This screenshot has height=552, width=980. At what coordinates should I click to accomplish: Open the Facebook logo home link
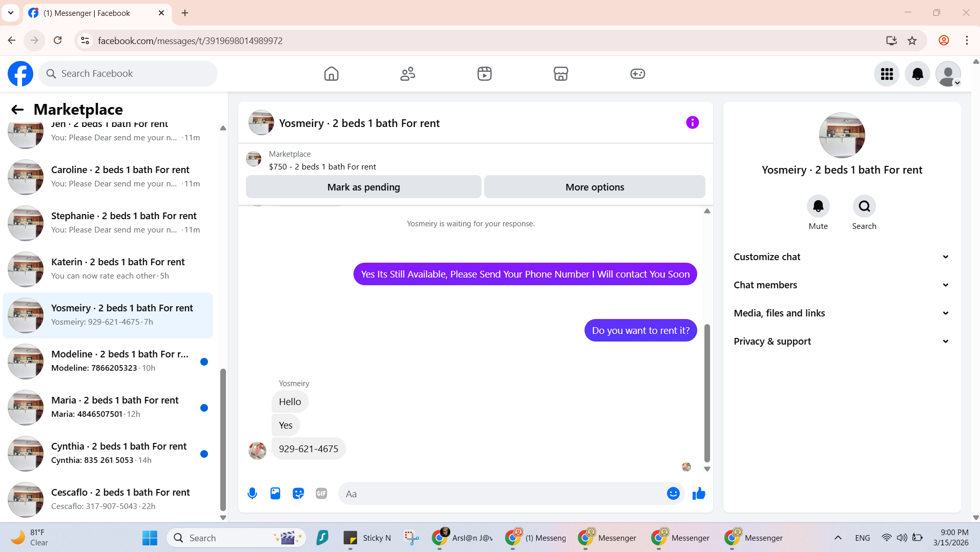(20, 74)
